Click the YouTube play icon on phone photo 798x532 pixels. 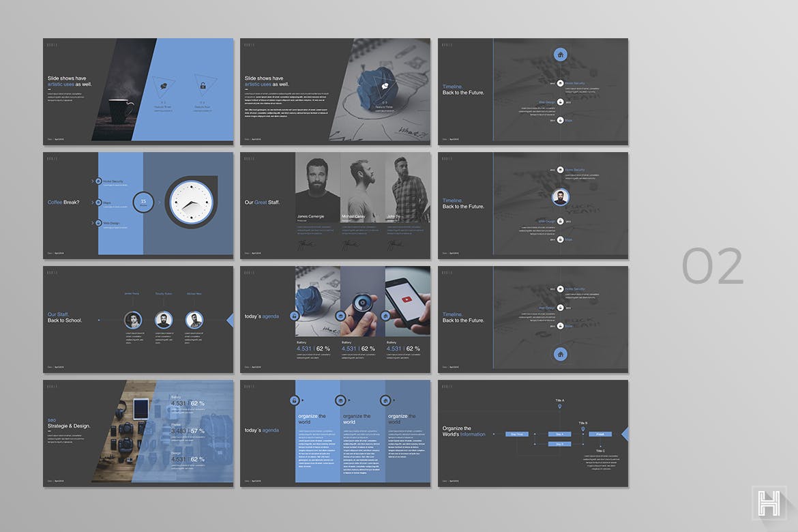(407, 299)
